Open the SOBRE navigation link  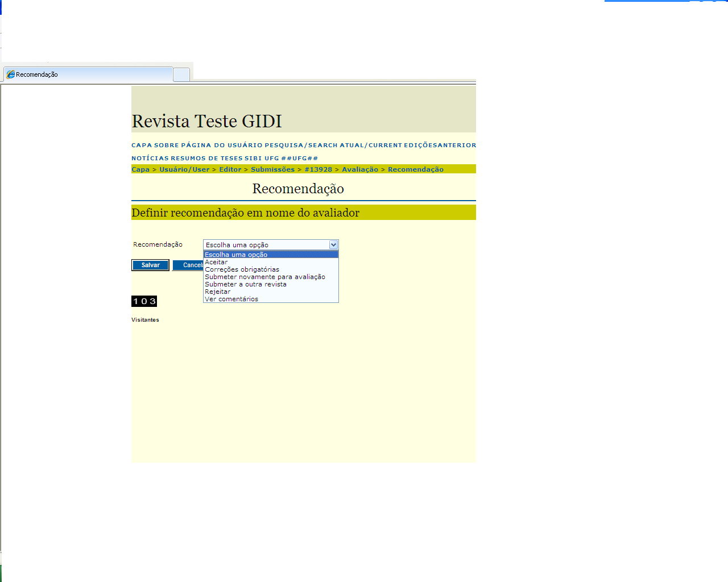(x=167, y=145)
